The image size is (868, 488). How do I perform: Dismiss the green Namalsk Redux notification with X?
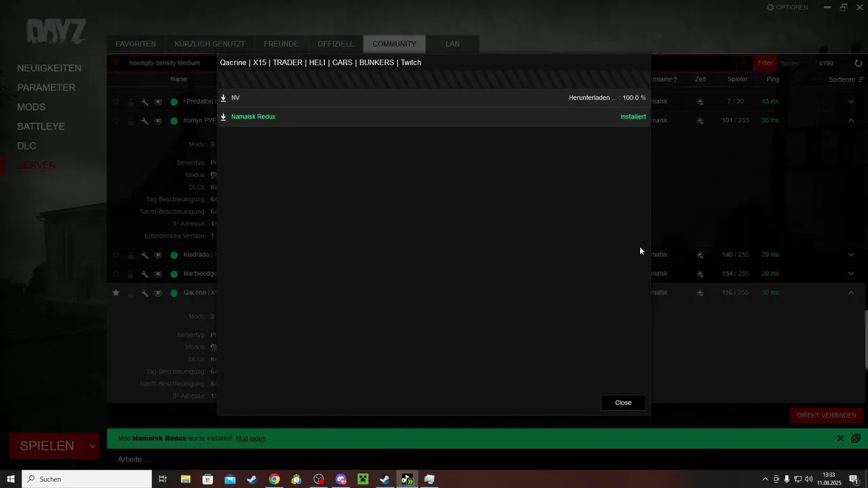tap(840, 439)
